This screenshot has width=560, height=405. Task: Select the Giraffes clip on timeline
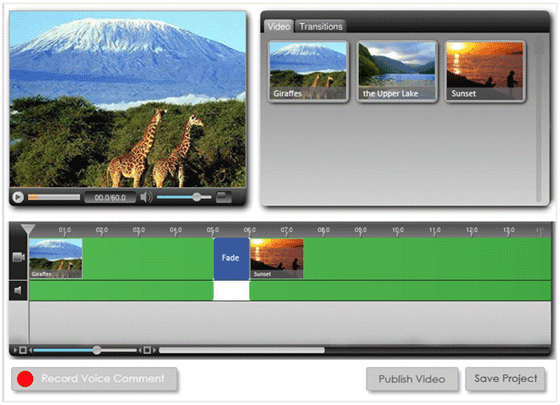[56, 259]
